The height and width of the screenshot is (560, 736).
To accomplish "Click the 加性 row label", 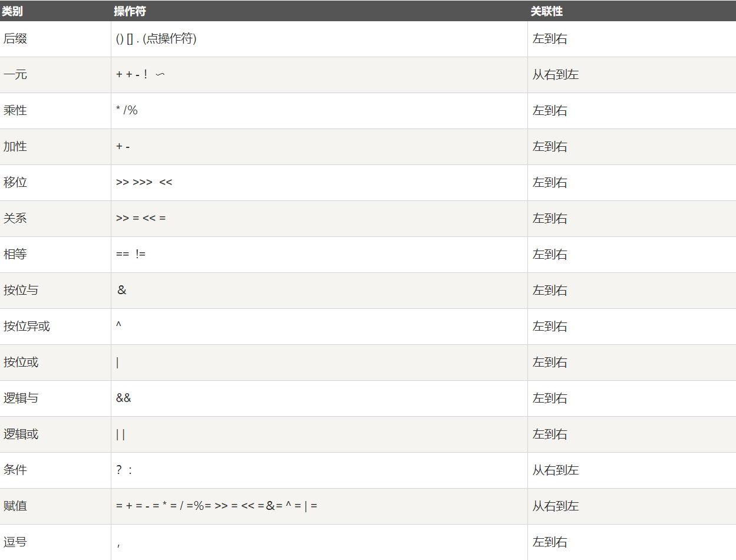I will 15,147.
